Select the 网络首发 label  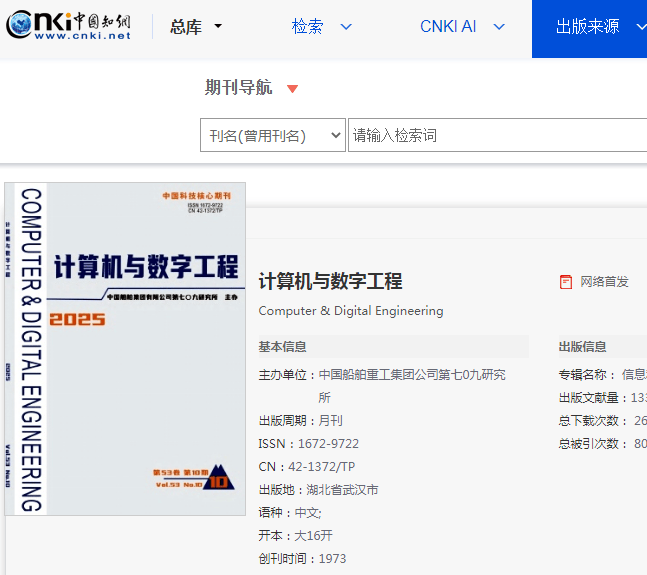pos(604,282)
